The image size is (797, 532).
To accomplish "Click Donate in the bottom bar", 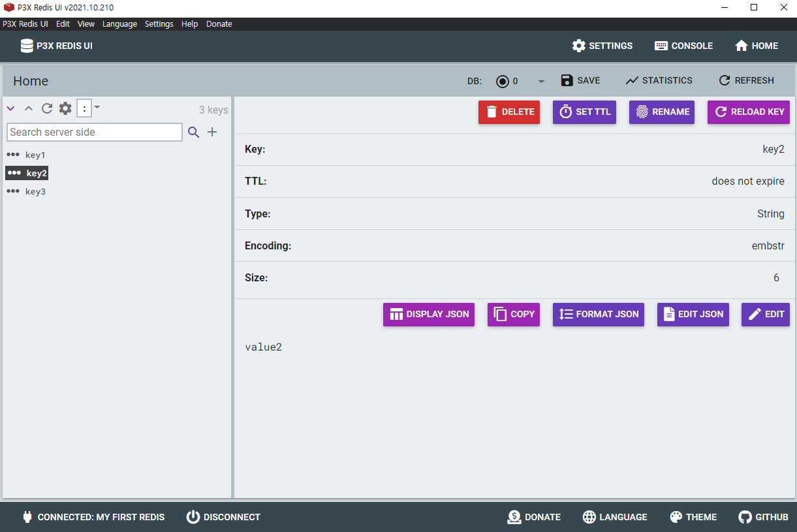I will pyautogui.click(x=534, y=517).
